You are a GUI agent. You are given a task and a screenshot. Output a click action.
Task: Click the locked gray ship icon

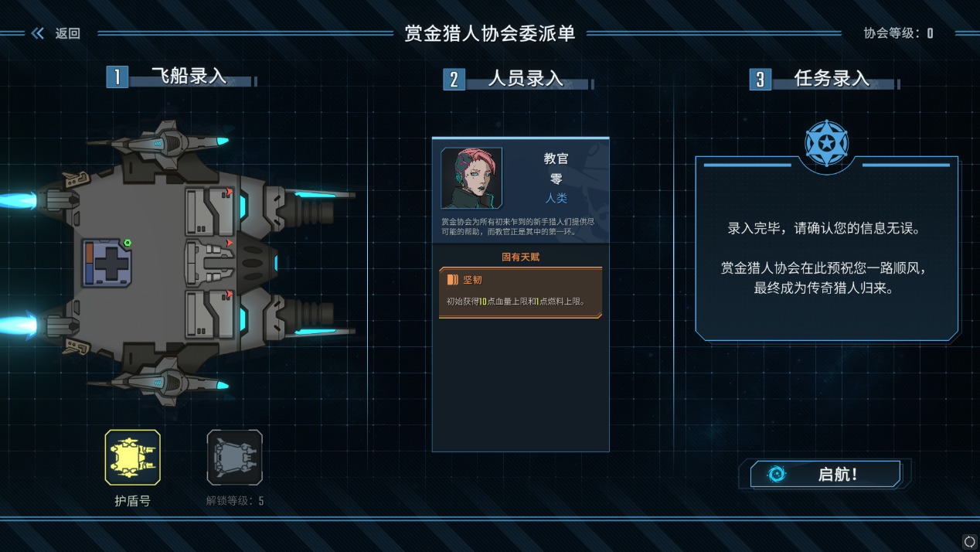pyautogui.click(x=235, y=458)
